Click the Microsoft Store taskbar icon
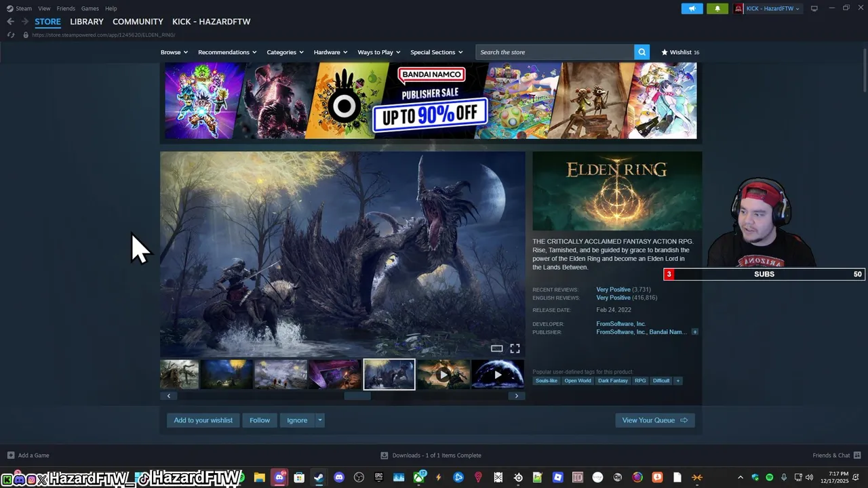The height and width of the screenshot is (488, 868). coord(299,478)
